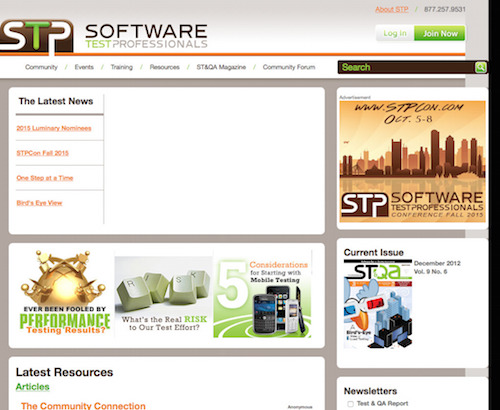This screenshot has height=410, width=500.
Task: Open the Resources menu
Action: (x=164, y=67)
